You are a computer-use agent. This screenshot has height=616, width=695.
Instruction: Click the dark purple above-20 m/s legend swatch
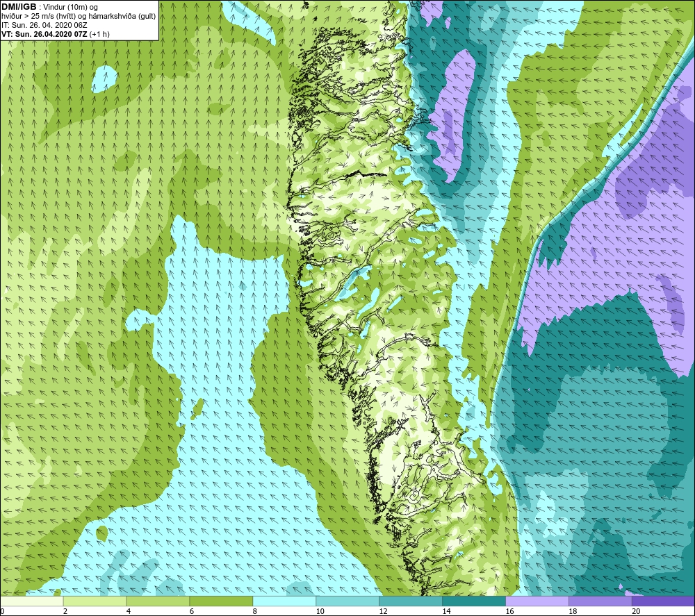coord(664,601)
